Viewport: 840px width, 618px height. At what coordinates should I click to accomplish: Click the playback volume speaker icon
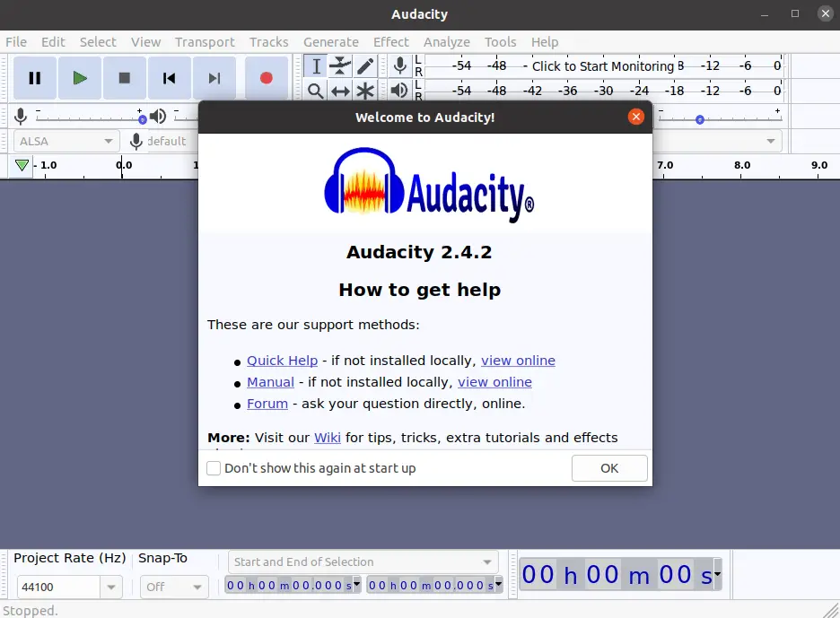(x=158, y=117)
